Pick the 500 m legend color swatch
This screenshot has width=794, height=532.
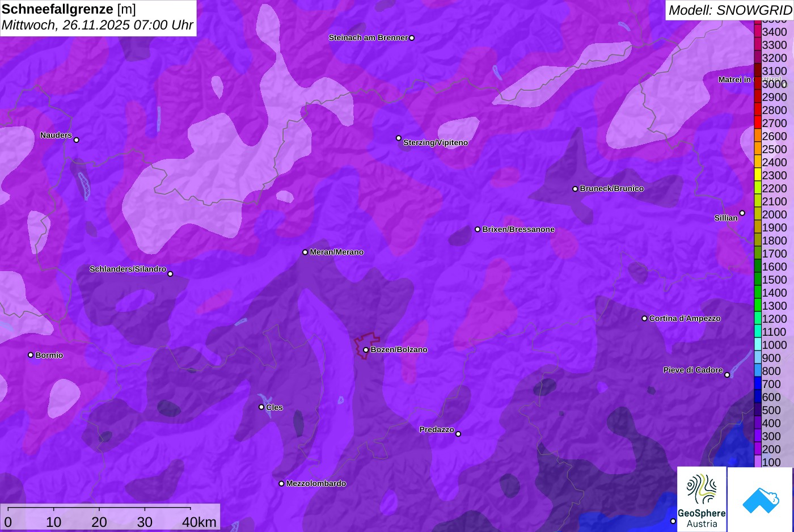click(x=758, y=410)
